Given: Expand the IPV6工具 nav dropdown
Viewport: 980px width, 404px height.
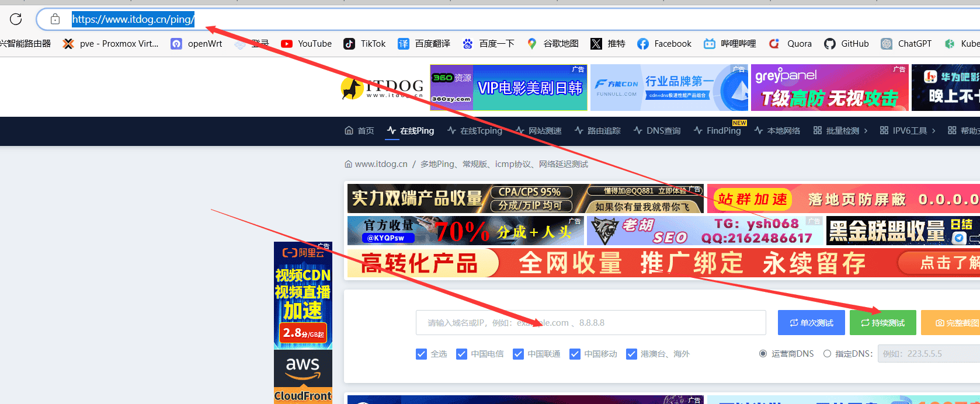Looking at the screenshot, I should tap(908, 131).
